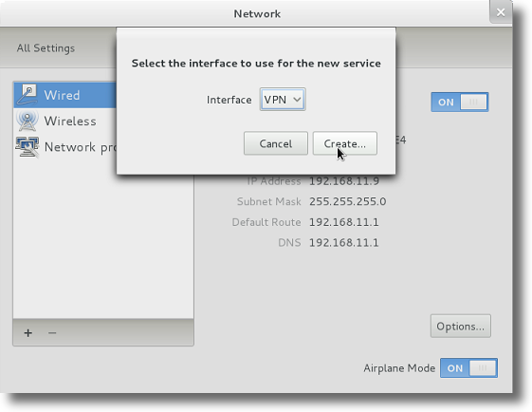Cancel the new service dialog

pyautogui.click(x=276, y=143)
